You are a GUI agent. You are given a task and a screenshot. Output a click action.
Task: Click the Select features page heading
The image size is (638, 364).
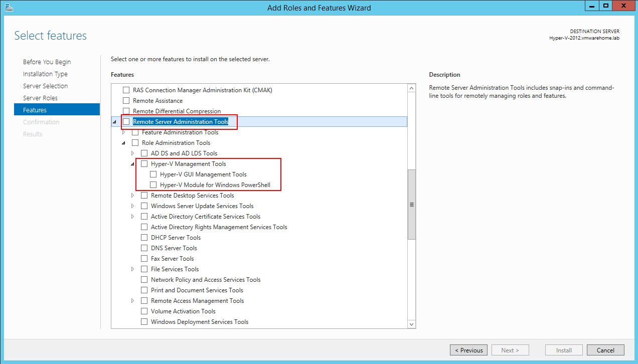(50, 36)
